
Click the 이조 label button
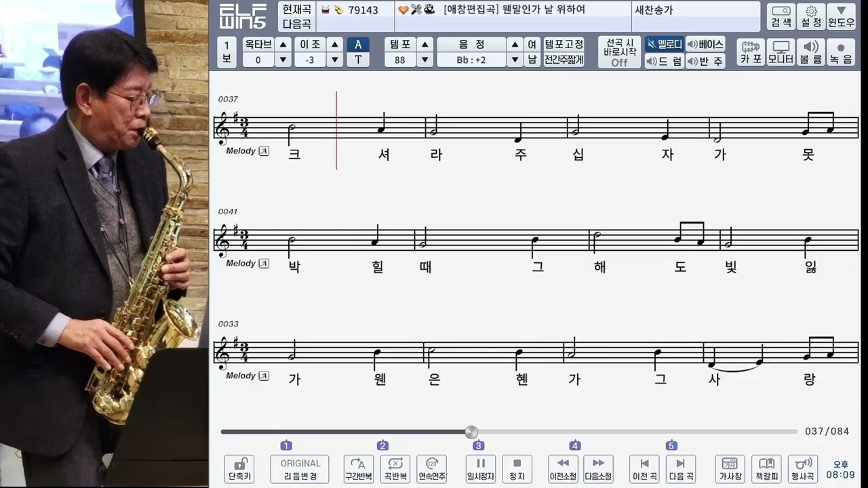[310, 44]
